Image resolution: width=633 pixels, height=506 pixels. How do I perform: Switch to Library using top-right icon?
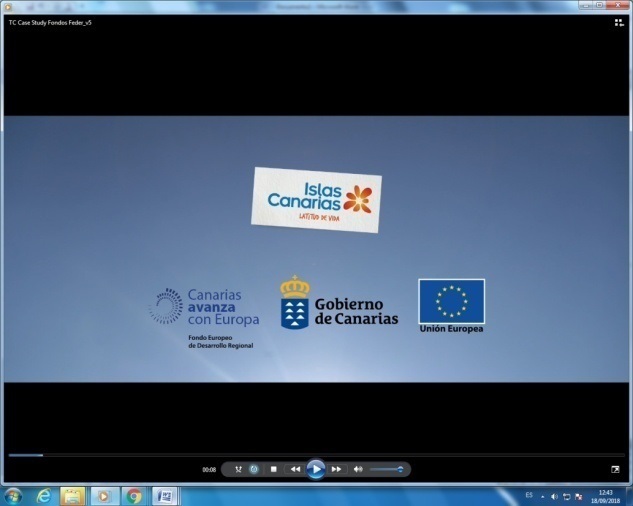pos(619,23)
